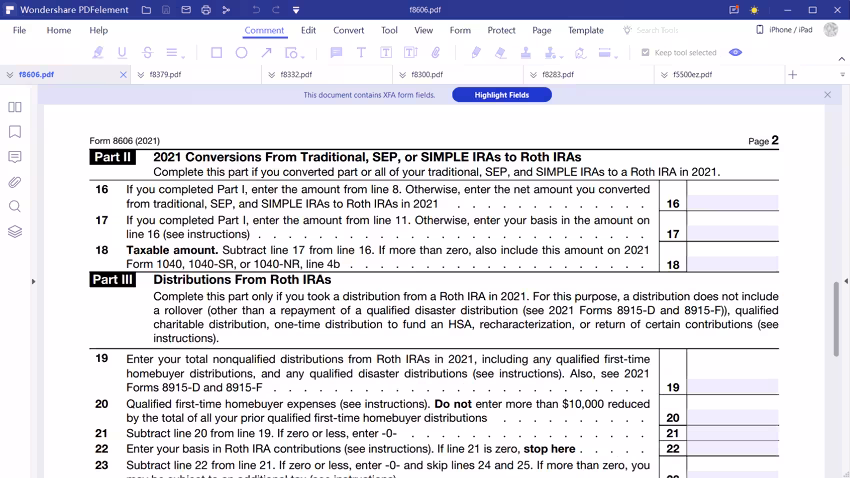Open the Bookmarks panel
The width and height of the screenshot is (850, 478).
[15, 132]
